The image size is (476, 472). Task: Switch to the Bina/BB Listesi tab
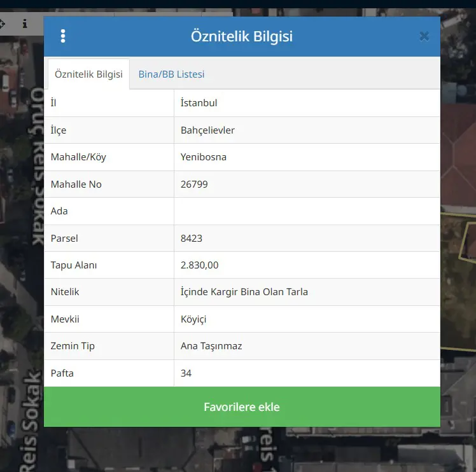pyautogui.click(x=172, y=74)
